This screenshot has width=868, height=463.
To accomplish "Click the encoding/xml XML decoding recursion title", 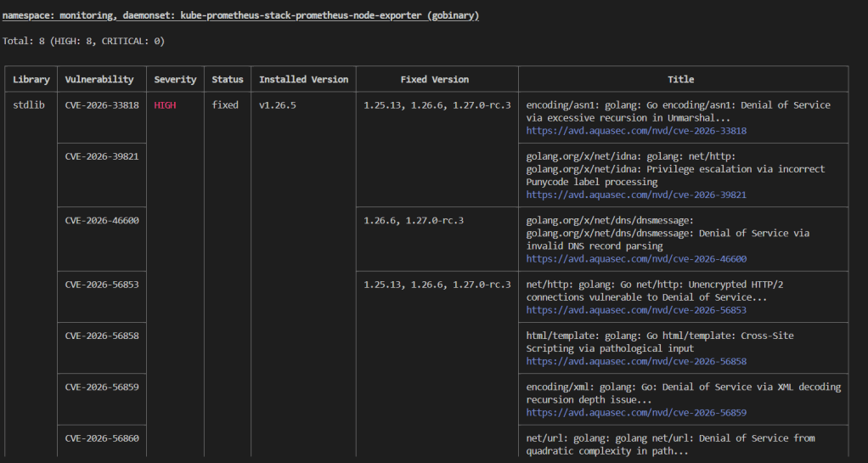I will click(684, 393).
